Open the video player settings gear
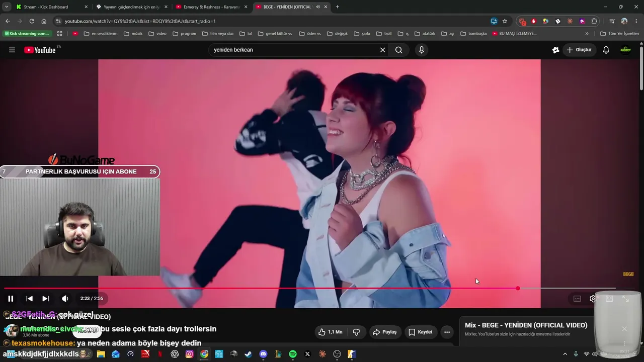This screenshot has height=362, width=644. coord(593,299)
